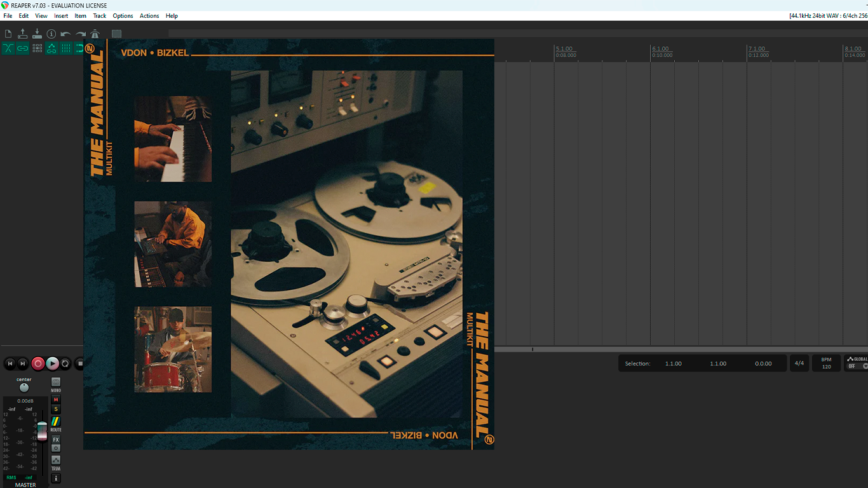868x488 pixels.
Task: Toggle auto-crossfade toolbar button
Action: [x=8, y=48]
